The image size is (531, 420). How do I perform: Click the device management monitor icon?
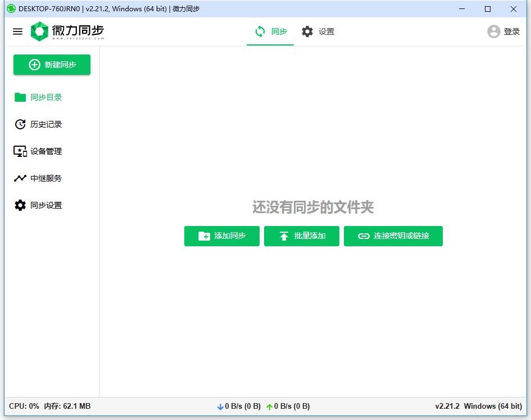point(20,151)
